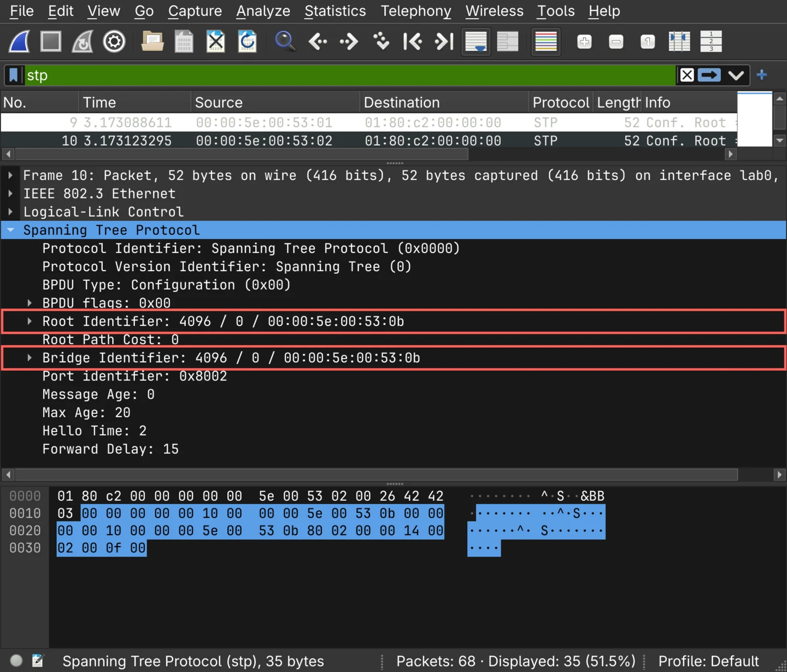The image size is (787, 672).
Task: Expand the IEEE 802.3 Ethernet section
Action: tap(10, 194)
